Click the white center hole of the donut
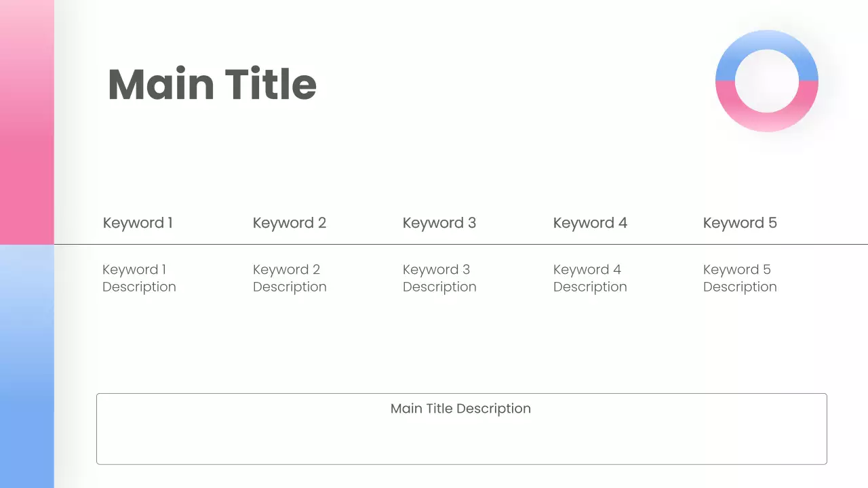Viewport: 868px width, 488px height. (767, 81)
